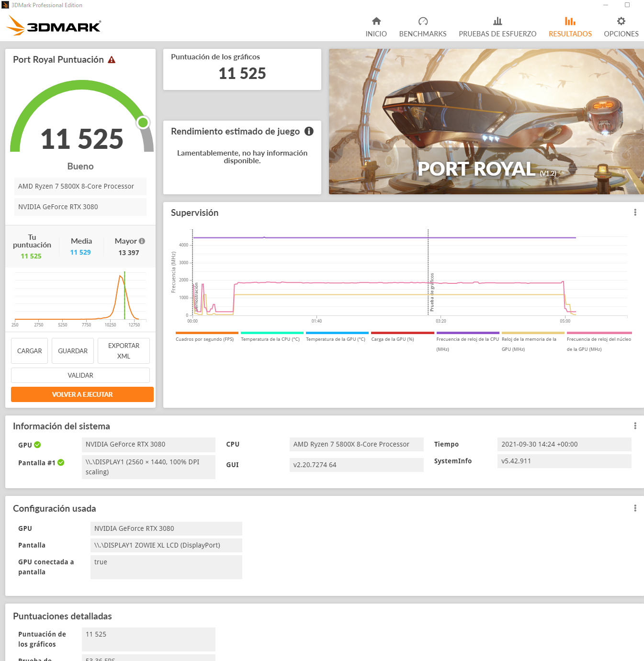Open the OPCIONES settings tab

pos(621,34)
